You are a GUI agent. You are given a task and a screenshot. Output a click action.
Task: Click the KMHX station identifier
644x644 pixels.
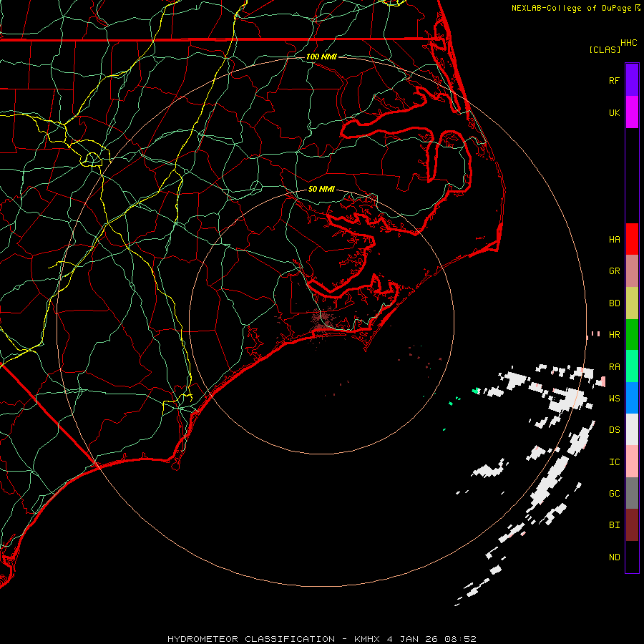(x=367, y=639)
